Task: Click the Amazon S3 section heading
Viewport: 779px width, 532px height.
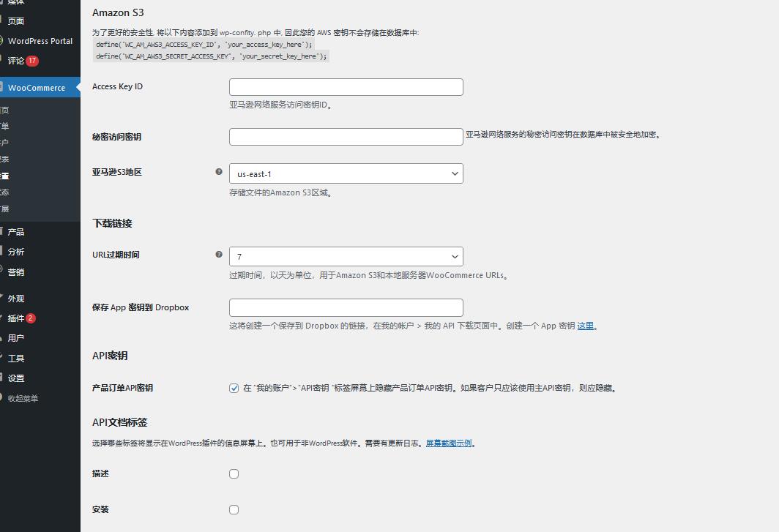Action: (x=118, y=13)
